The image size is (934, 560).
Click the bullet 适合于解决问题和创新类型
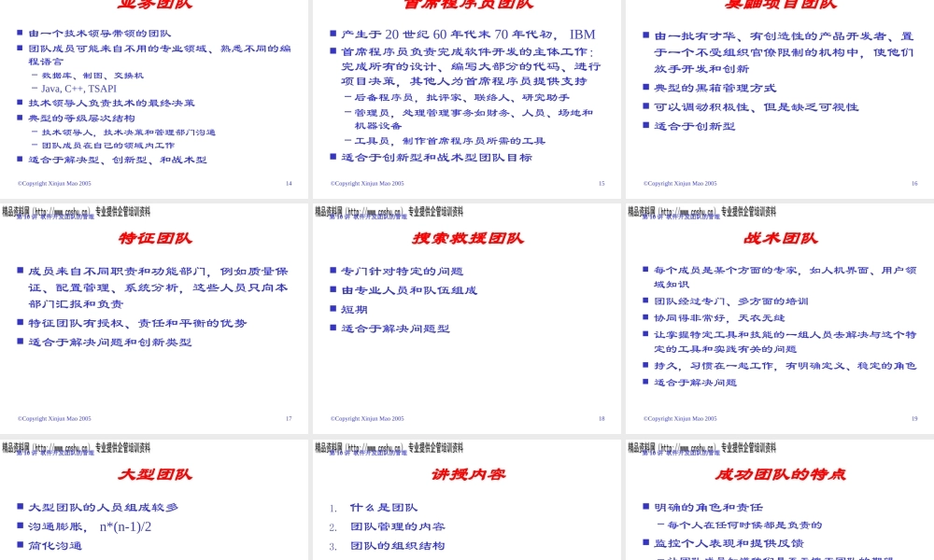[x=109, y=343]
